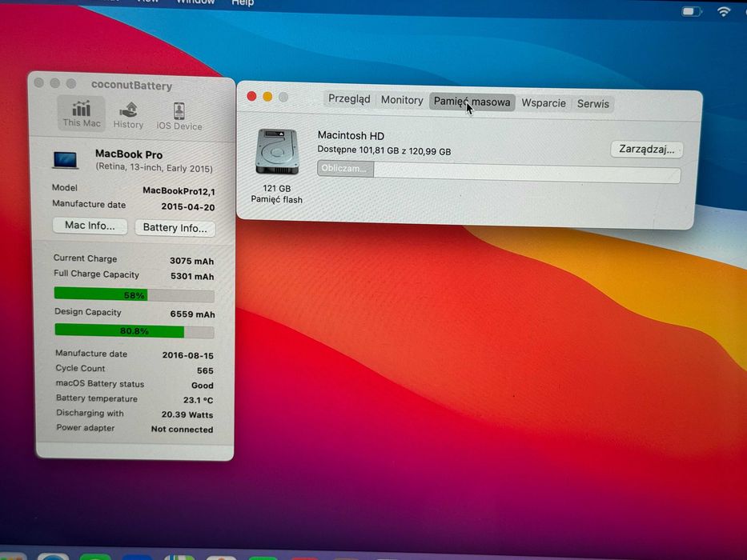Click the Not connected power adapter value
Image resolution: width=747 pixels, height=560 pixels.
click(182, 429)
